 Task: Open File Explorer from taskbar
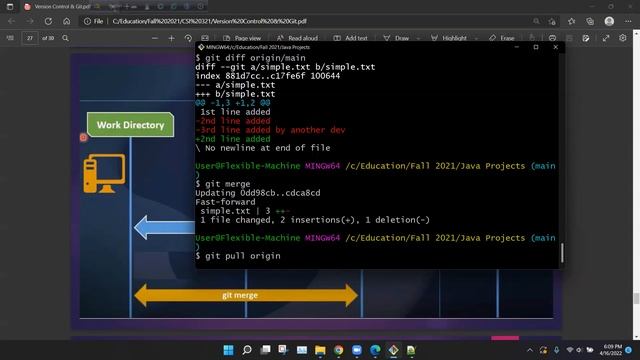(x=320, y=350)
